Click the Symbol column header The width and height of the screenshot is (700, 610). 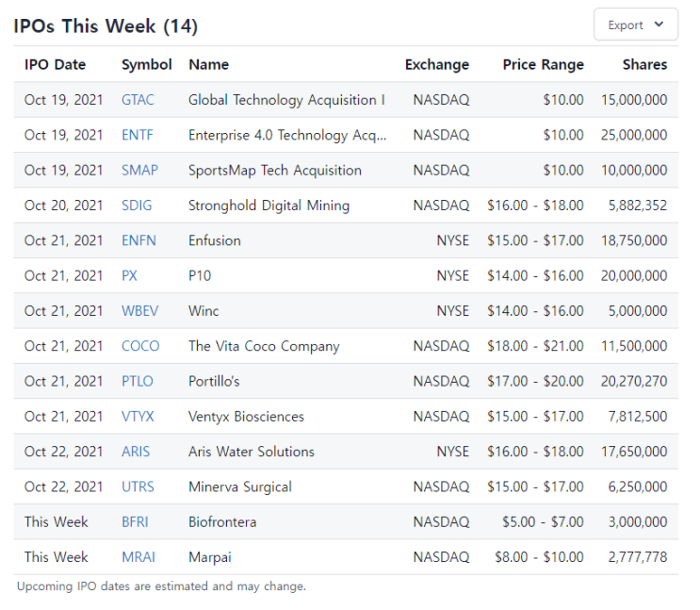(x=146, y=65)
